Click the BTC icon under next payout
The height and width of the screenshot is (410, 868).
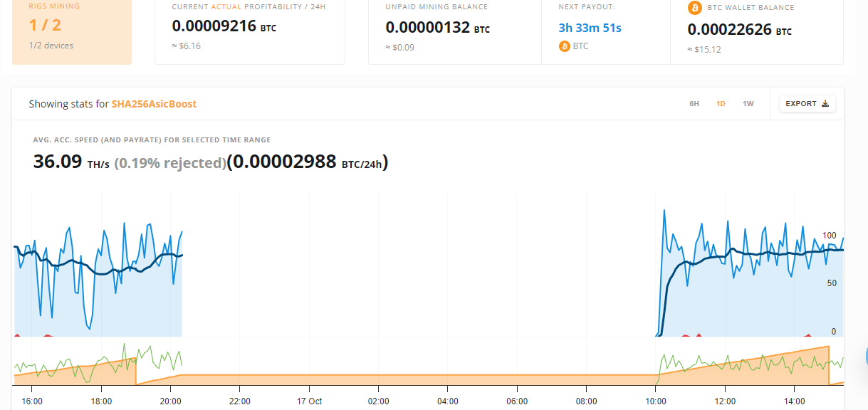(565, 46)
